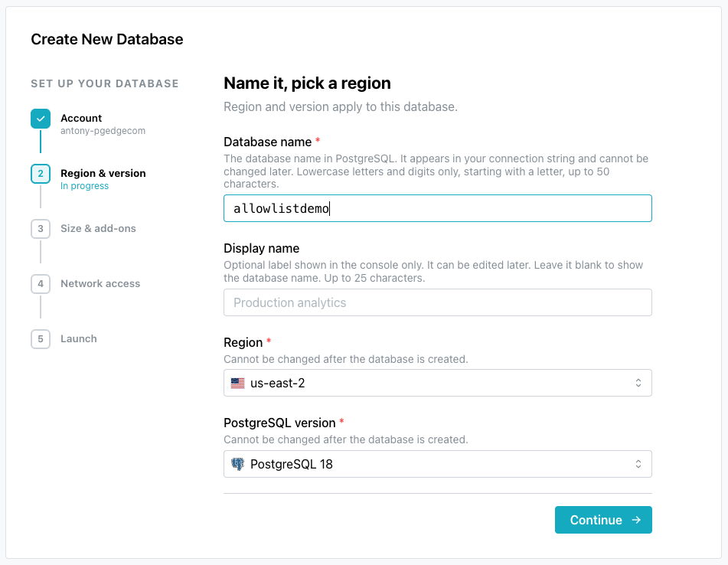The image size is (728, 565).
Task: Click the step 4 number badge
Action: pos(41,284)
